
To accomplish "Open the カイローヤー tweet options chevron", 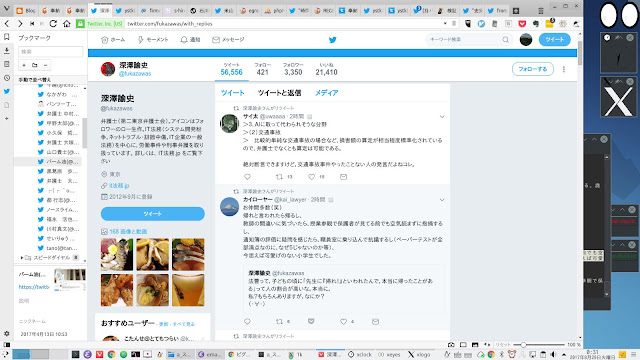I will tap(442, 200).
